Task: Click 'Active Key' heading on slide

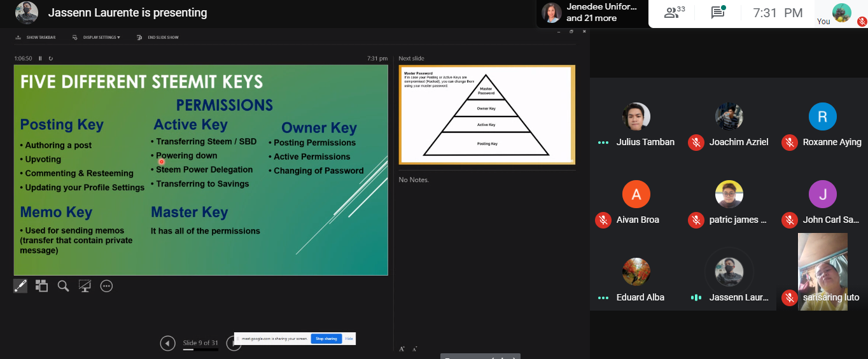Action: click(x=190, y=124)
